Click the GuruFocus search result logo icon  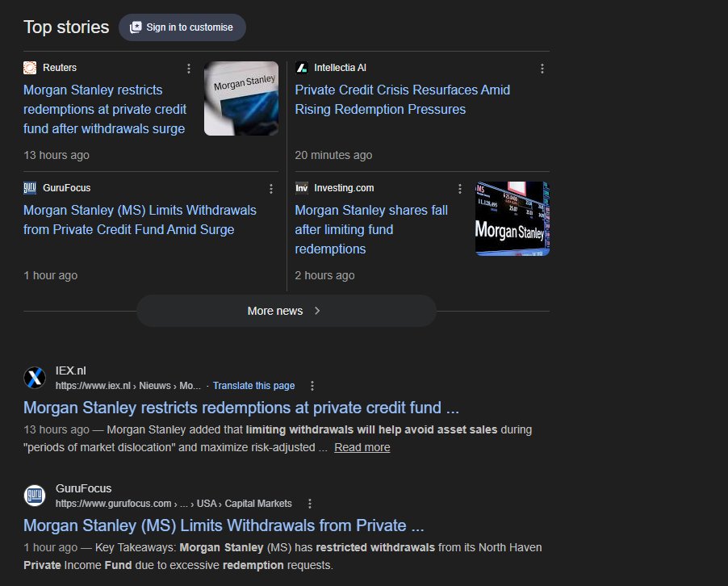coord(35,496)
